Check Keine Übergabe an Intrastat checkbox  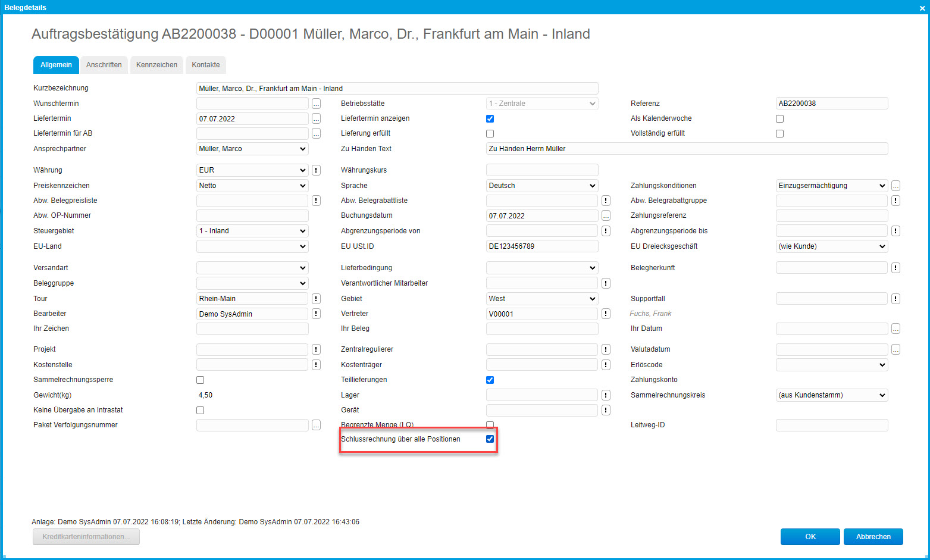200,410
